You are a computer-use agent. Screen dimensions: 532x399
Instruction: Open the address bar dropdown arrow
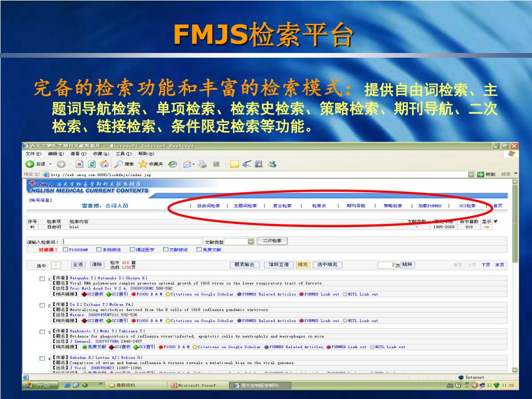[x=471, y=175]
